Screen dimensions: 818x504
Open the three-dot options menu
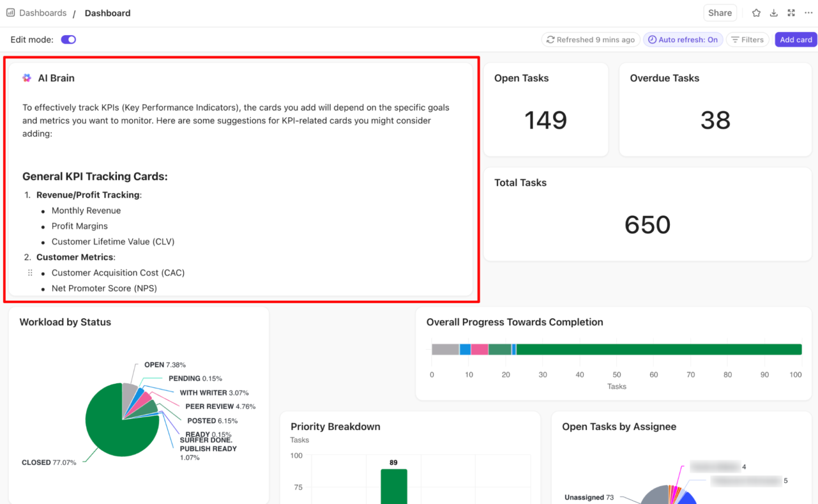808,13
